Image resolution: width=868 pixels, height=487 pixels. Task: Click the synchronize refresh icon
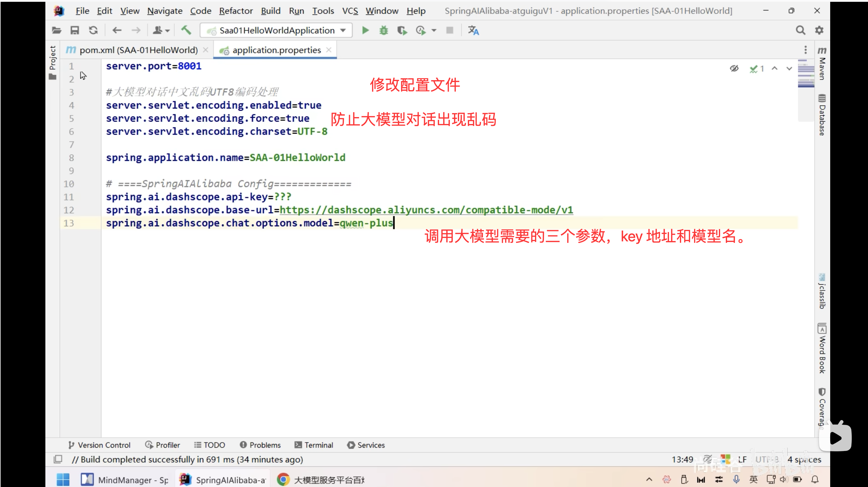[x=93, y=30]
